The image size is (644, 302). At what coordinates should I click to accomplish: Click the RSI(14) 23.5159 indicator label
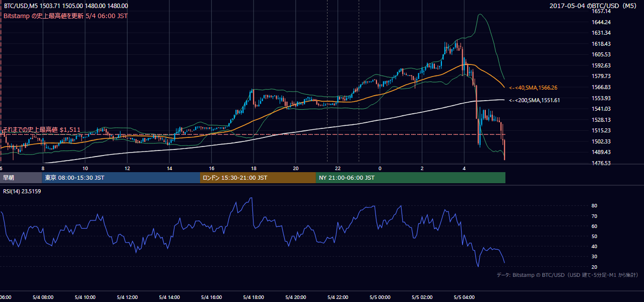[x=22, y=191]
